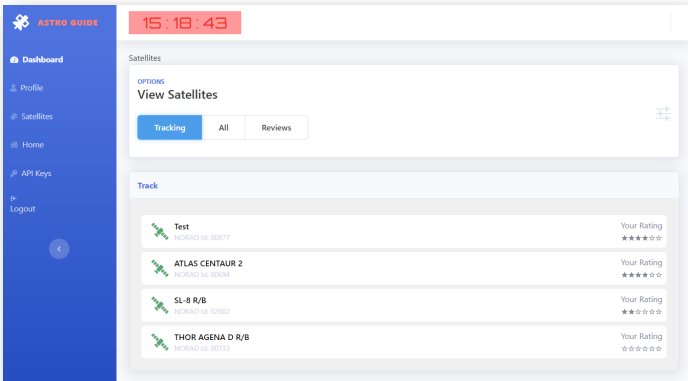Image resolution: width=688 pixels, height=381 pixels.
Task: Click the Test satellite name
Action: [x=181, y=226]
